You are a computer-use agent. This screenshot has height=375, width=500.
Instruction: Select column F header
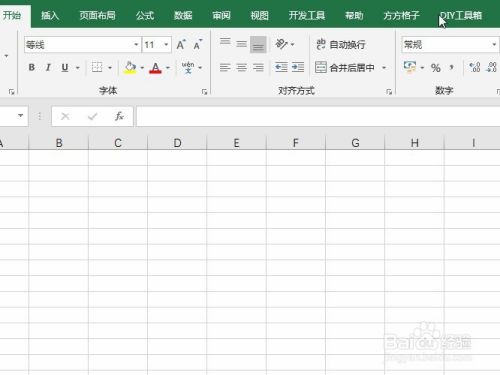[296, 143]
